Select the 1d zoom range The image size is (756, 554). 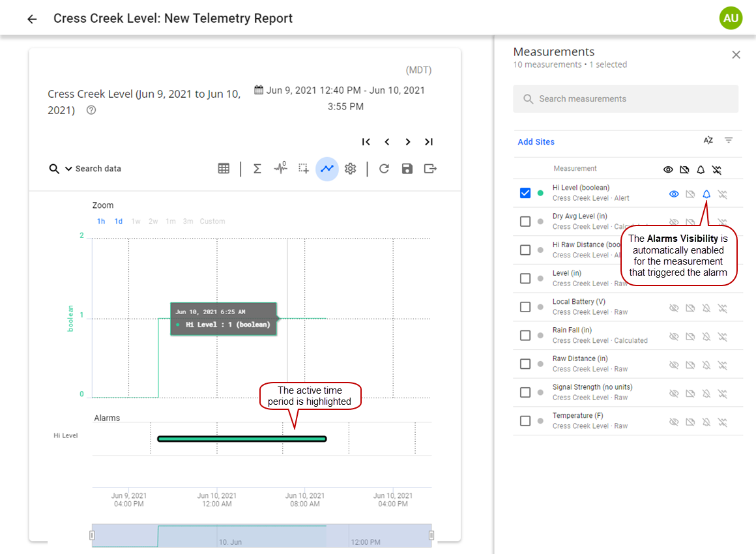tap(119, 222)
